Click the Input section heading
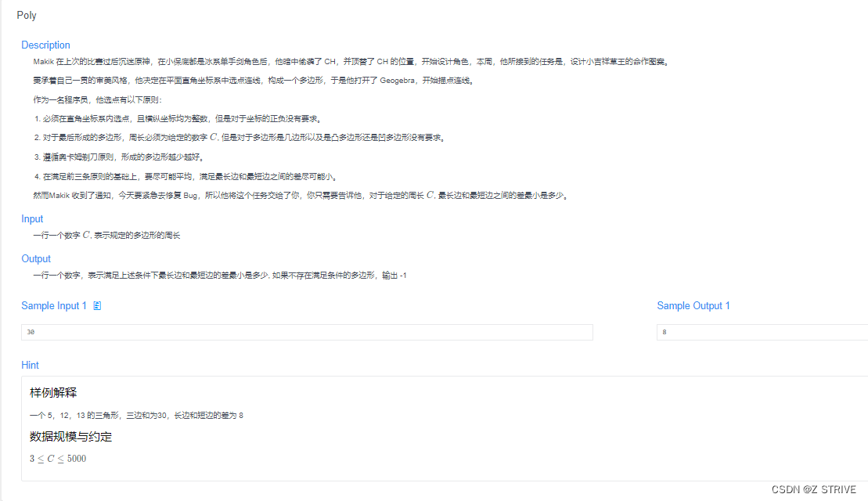This screenshot has width=868, height=501. point(32,218)
